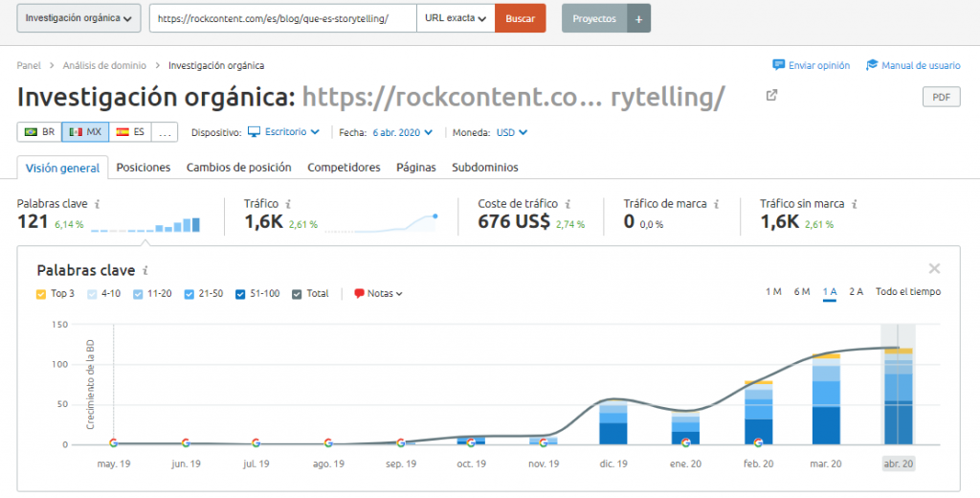Click the red Notas speech bubble icon
The width and height of the screenshot is (980, 498).
point(359,293)
